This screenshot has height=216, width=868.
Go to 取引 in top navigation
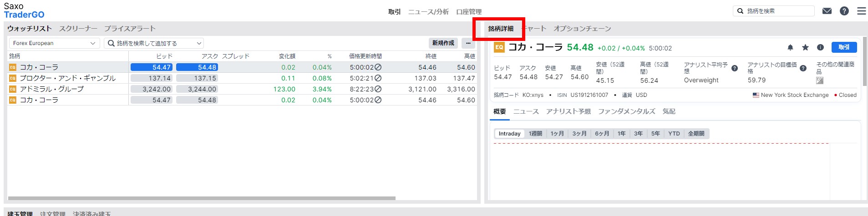click(x=394, y=11)
